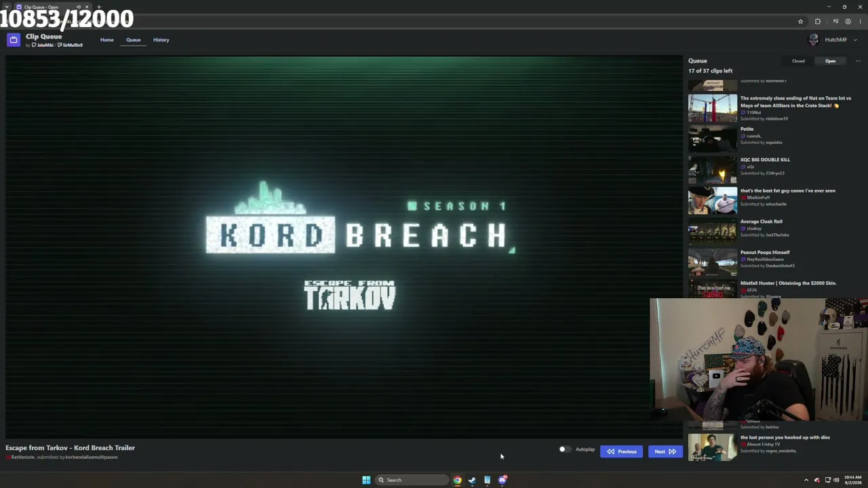Set the queue to Closed
This screenshot has height=488, width=868.
[798, 61]
